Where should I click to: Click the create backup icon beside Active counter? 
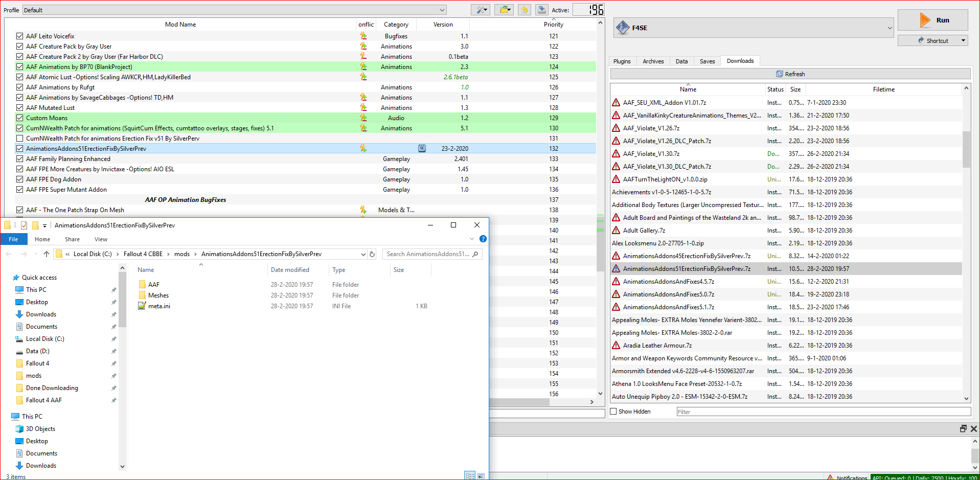[x=541, y=10]
